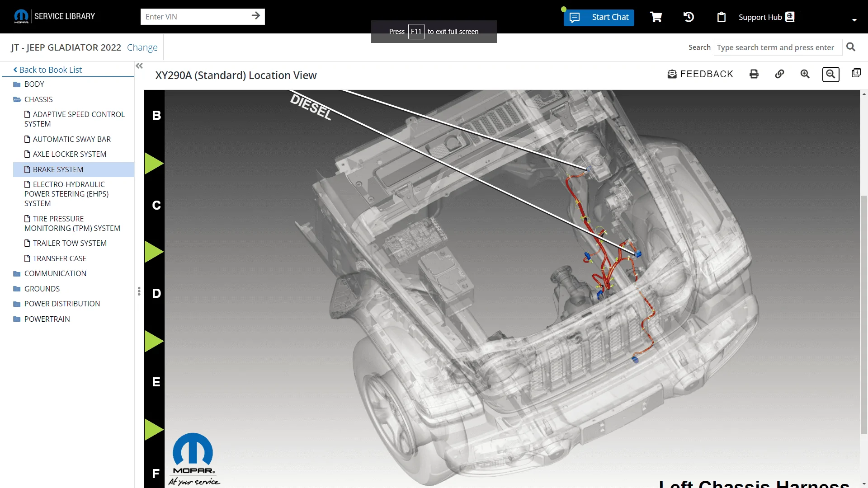Open Tire Pressure Monitoring System page
This screenshot has height=488, width=868.
[x=72, y=223]
